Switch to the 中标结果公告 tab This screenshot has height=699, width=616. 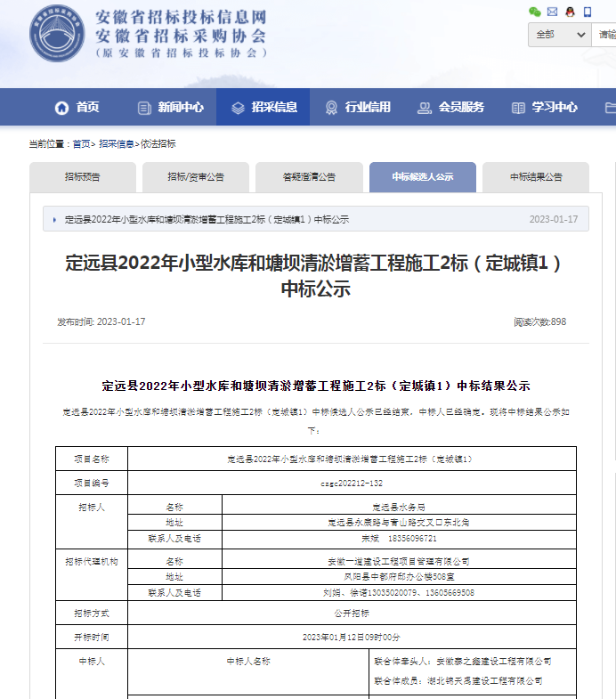[x=536, y=177]
